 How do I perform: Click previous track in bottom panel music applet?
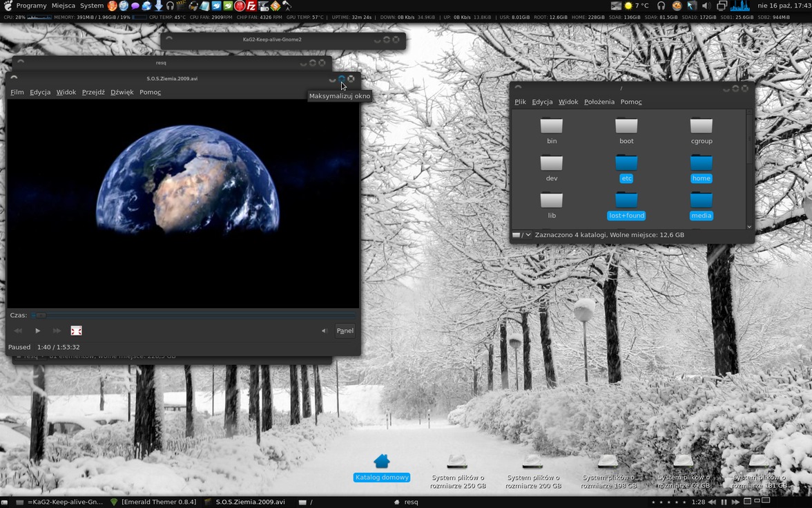[x=713, y=502]
